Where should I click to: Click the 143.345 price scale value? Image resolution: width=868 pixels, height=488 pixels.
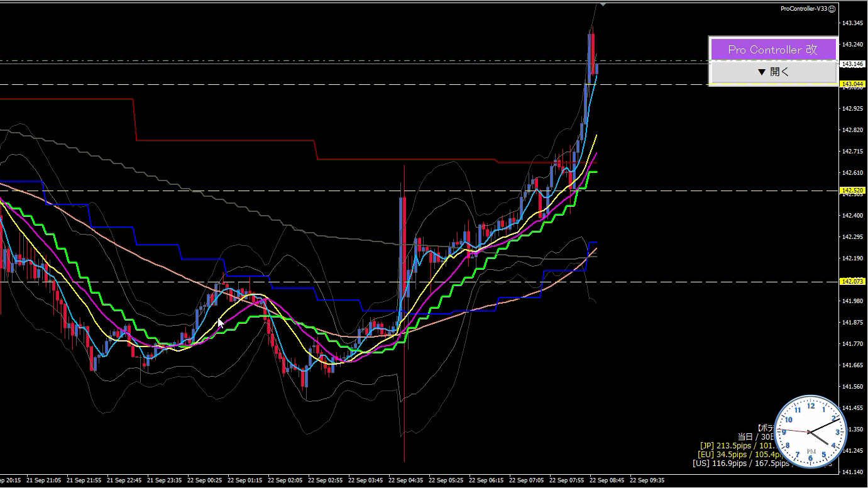(852, 23)
